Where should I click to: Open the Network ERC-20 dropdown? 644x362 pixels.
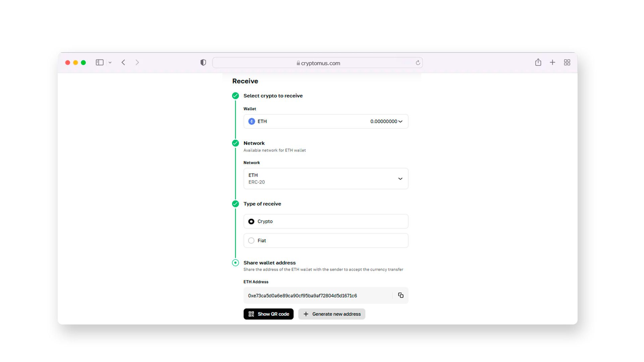point(400,179)
